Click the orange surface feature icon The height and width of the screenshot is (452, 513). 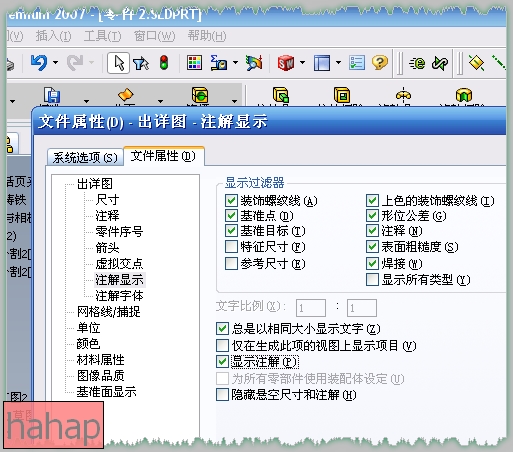126,95
